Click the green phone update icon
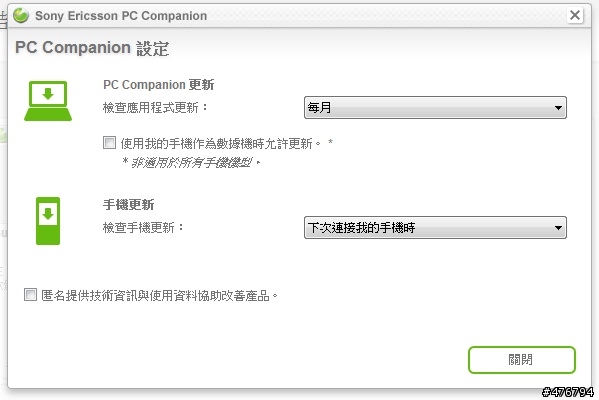This screenshot has width=599, height=400. pyautogui.click(x=48, y=221)
